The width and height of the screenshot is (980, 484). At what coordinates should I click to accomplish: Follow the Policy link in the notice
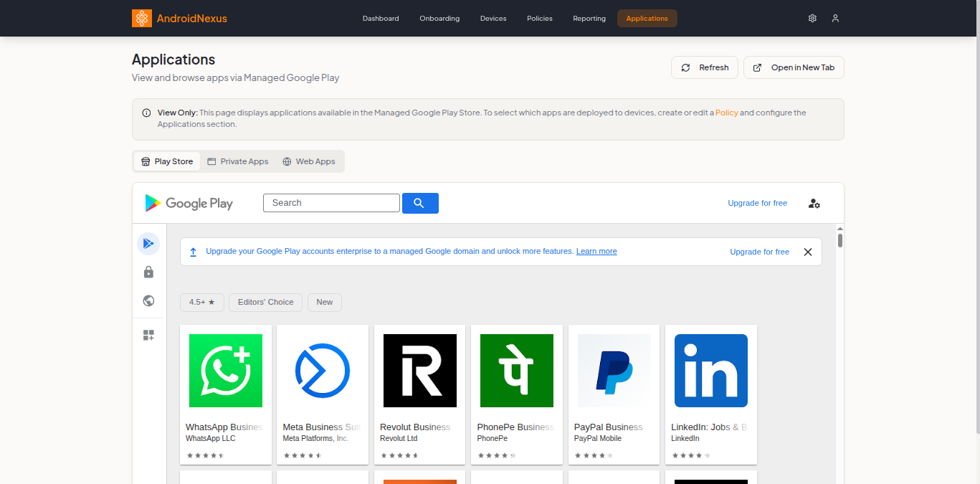coord(726,113)
